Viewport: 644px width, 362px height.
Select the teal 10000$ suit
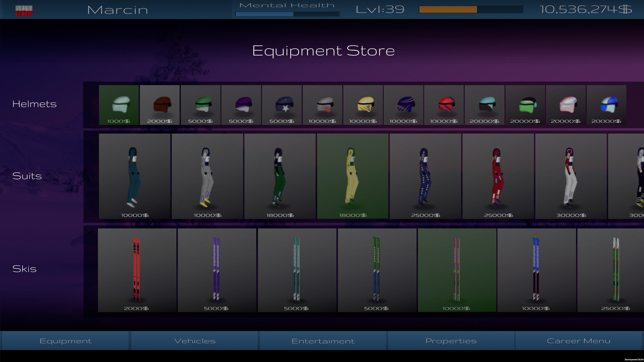[x=134, y=175]
